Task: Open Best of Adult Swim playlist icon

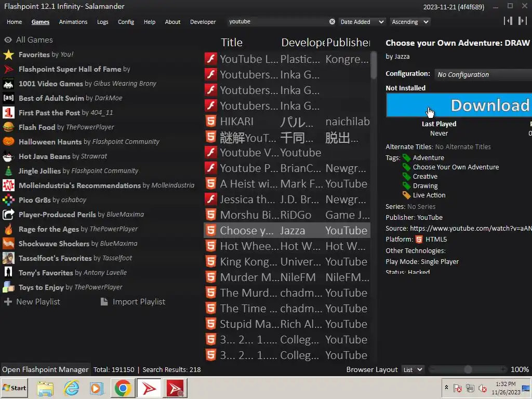Action: click(x=8, y=98)
